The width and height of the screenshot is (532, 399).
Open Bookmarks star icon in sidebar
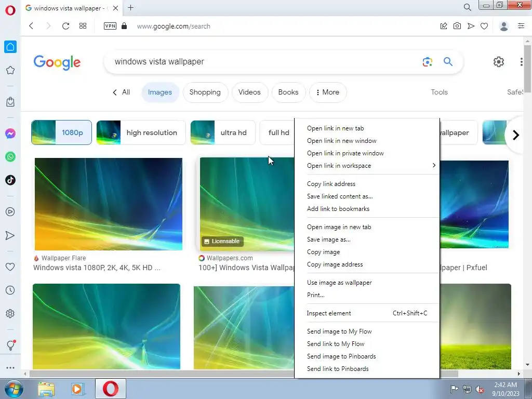tap(10, 70)
